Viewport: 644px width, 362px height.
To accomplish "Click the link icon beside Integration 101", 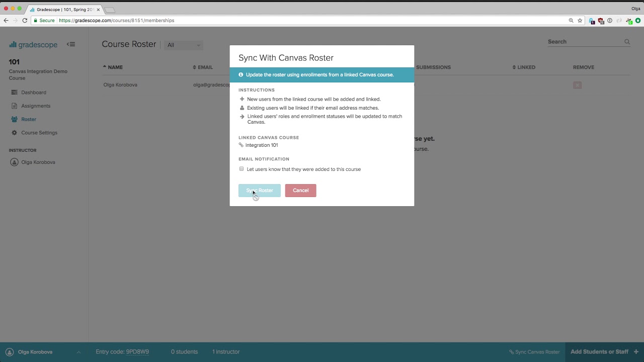I will point(241,145).
